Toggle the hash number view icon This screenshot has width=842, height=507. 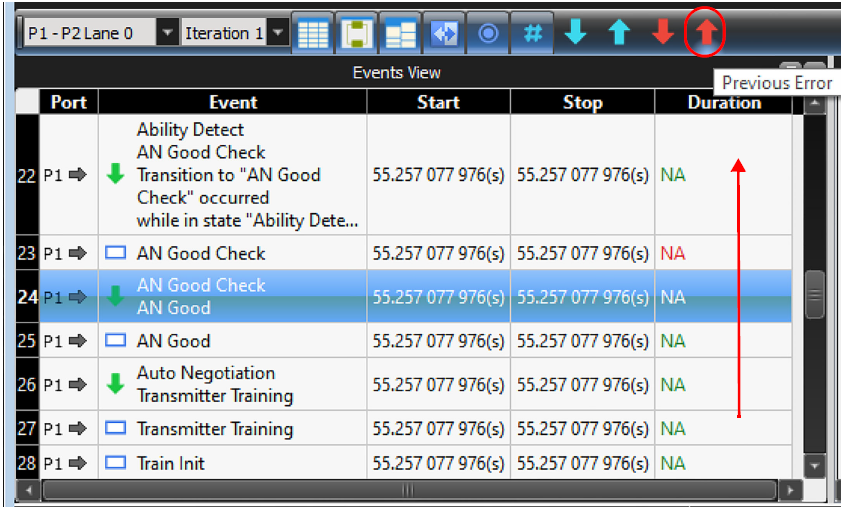(532, 33)
